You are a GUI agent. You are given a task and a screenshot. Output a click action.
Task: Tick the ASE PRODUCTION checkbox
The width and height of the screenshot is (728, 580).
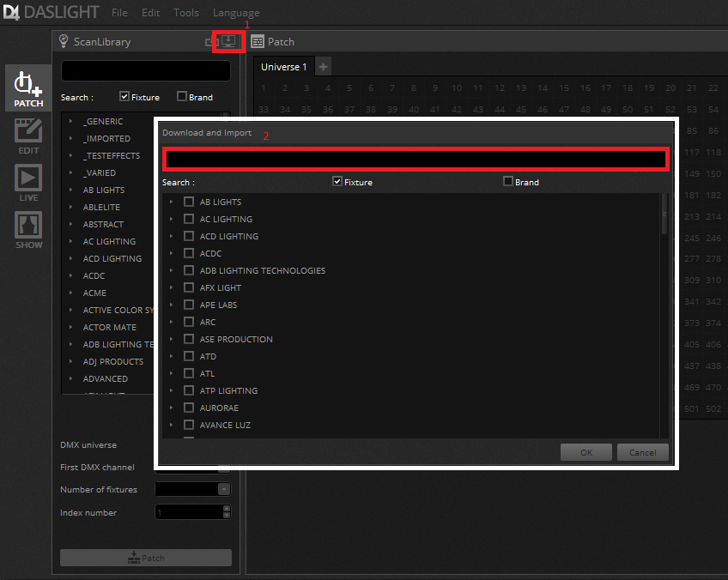[x=189, y=339]
